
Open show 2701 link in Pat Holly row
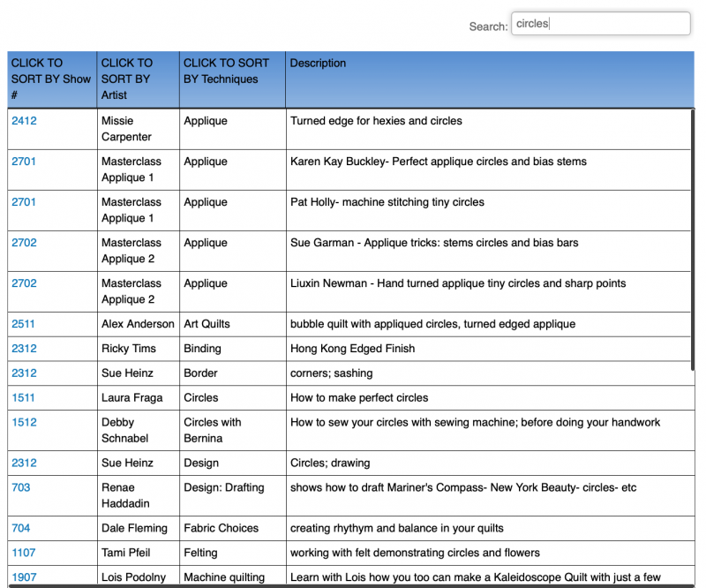pos(24,202)
